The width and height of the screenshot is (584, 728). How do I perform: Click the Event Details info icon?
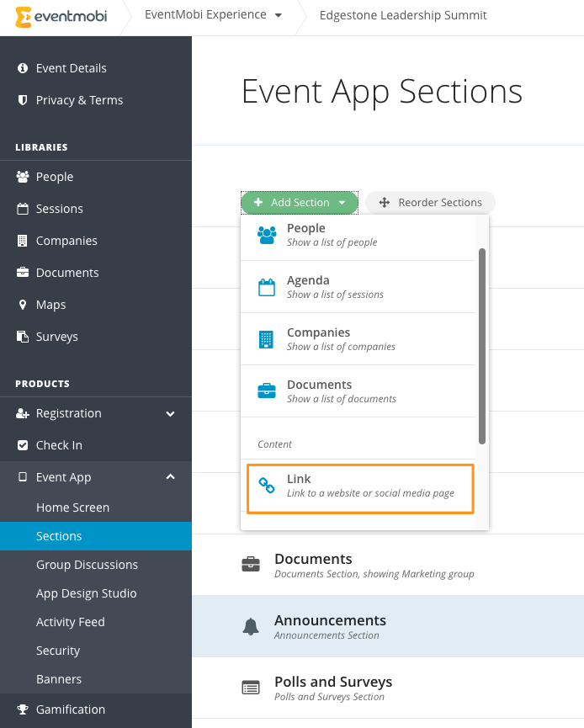(22, 68)
